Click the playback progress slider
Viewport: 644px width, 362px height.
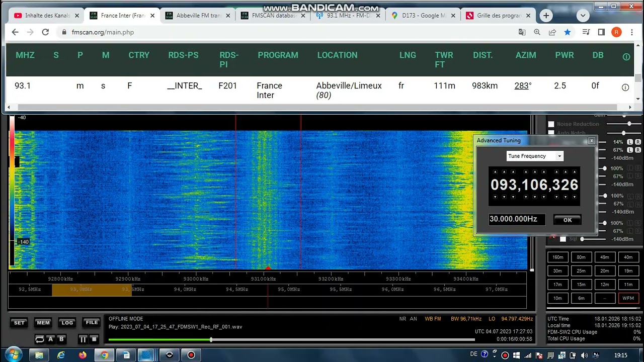coord(291,340)
